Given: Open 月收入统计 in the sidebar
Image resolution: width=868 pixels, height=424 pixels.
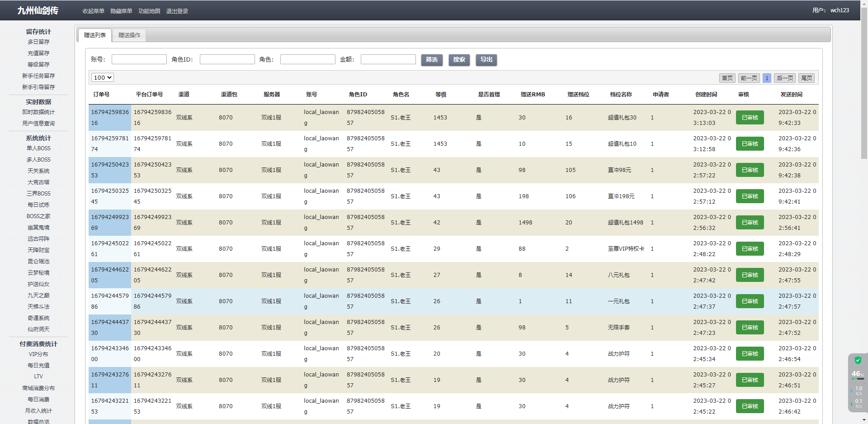Looking at the screenshot, I should click(38, 411).
